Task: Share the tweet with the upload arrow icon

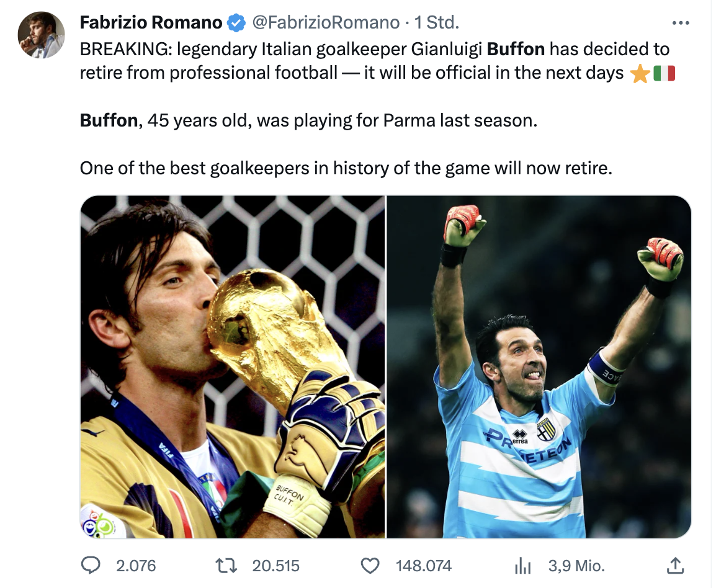Action: (x=673, y=565)
